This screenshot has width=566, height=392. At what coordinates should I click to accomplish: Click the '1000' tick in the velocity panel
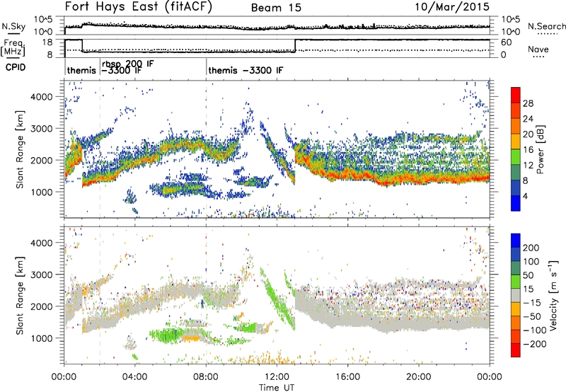[41, 338]
